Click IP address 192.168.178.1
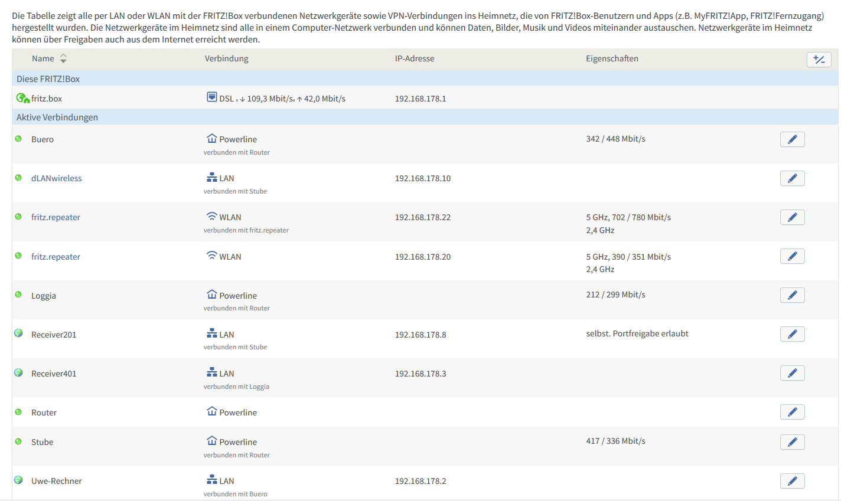Screen dimensions: 841x504 tap(420, 99)
